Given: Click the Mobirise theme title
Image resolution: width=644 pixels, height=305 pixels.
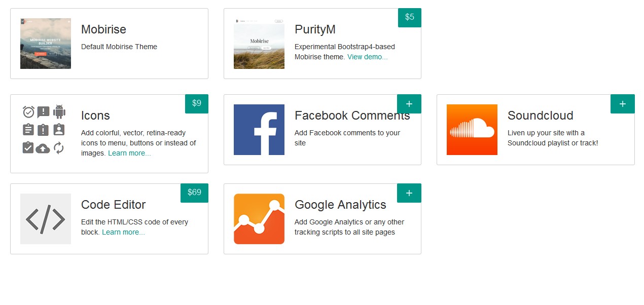Looking at the screenshot, I should point(103,29).
